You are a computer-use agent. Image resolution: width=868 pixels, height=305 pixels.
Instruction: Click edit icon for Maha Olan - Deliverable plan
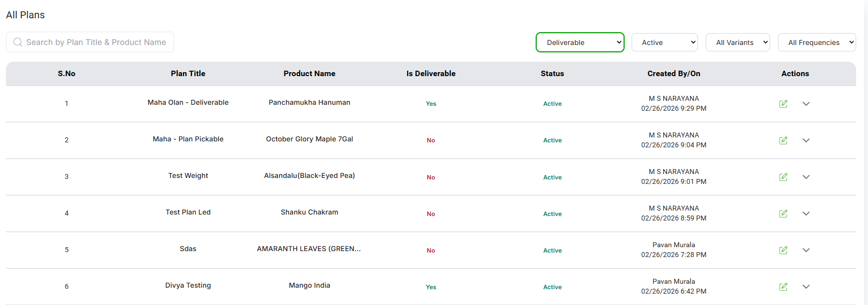point(783,104)
